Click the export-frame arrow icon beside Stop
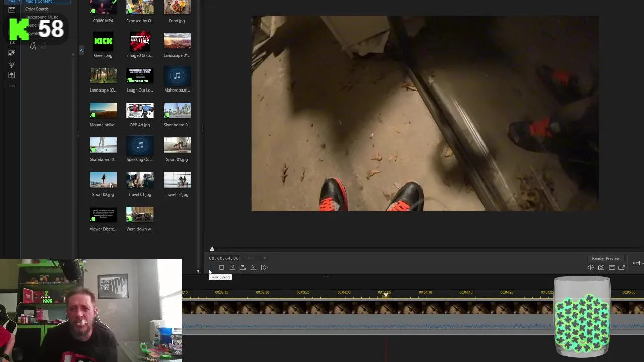 point(243,267)
